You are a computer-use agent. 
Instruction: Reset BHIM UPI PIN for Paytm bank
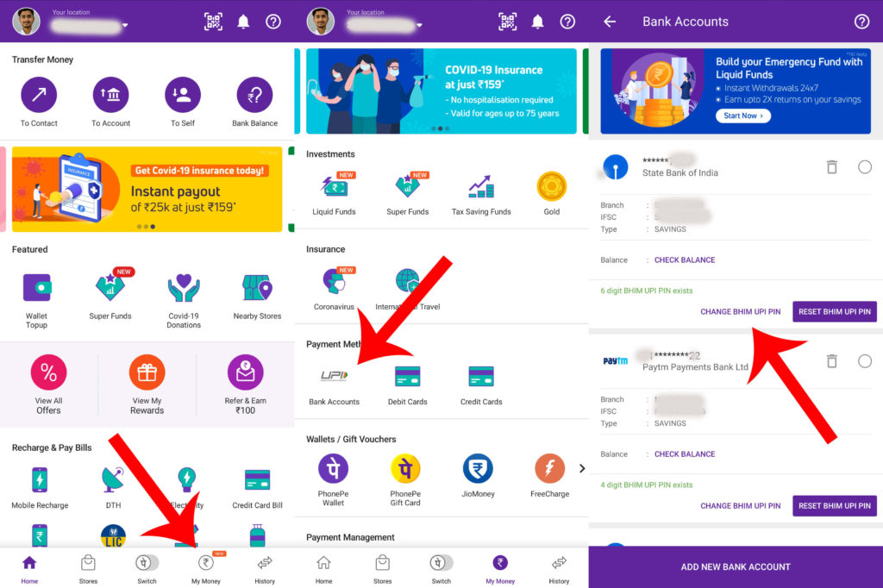[x=834, y=506]
